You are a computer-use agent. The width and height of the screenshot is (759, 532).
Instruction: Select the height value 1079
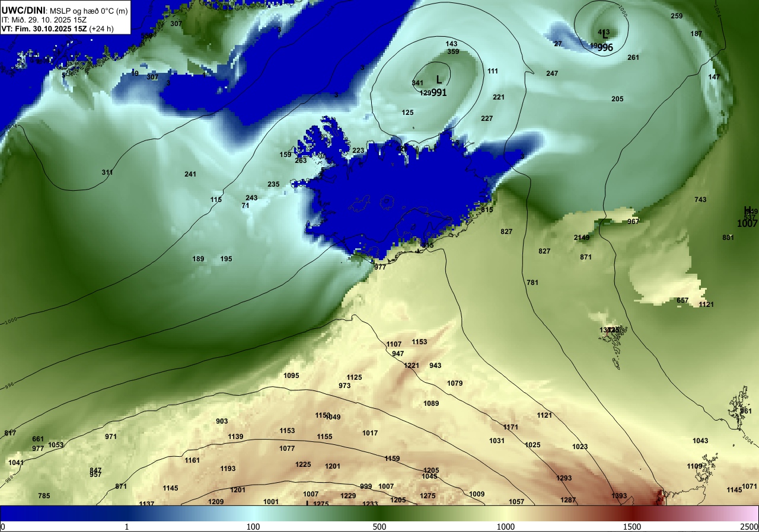pos(455,383)
